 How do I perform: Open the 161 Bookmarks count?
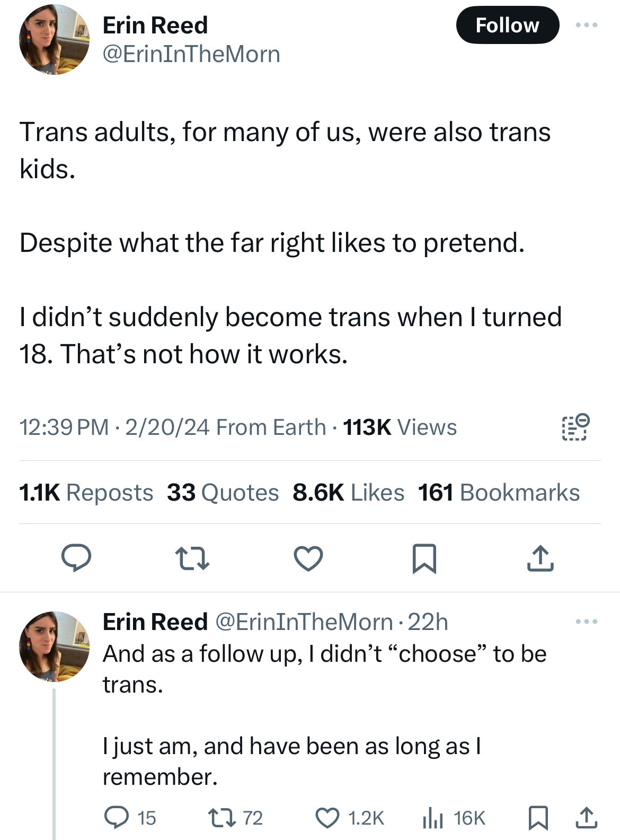pyautogui.click(x=499, y=492)
